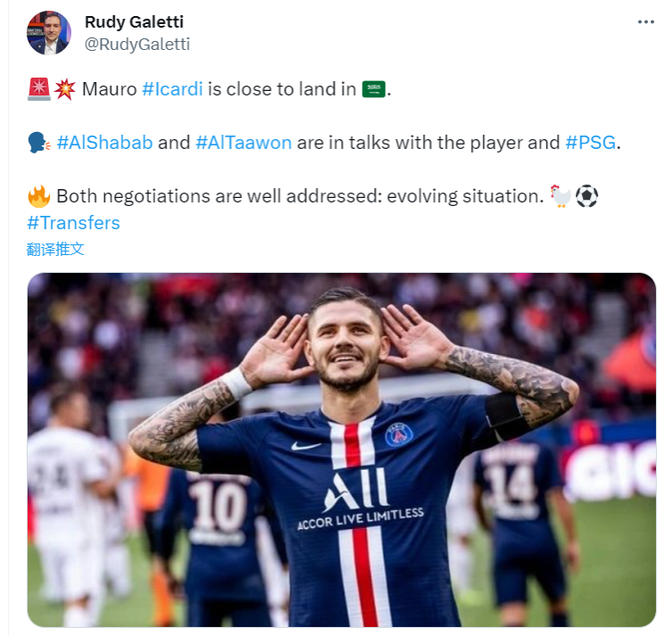Open the #Transfers hashtag link
Image resolution: width=672 pixels, height=635 pixels.
[x=73, y=223]
